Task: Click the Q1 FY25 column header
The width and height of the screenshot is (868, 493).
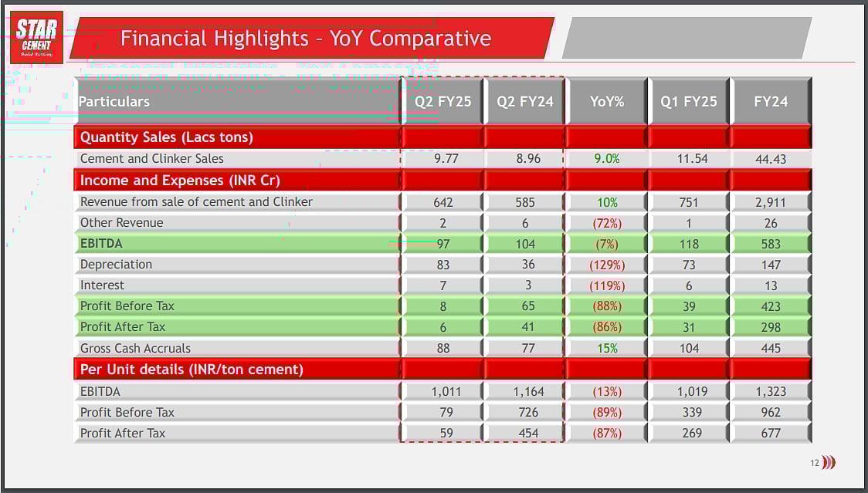Action: (689, 101)
